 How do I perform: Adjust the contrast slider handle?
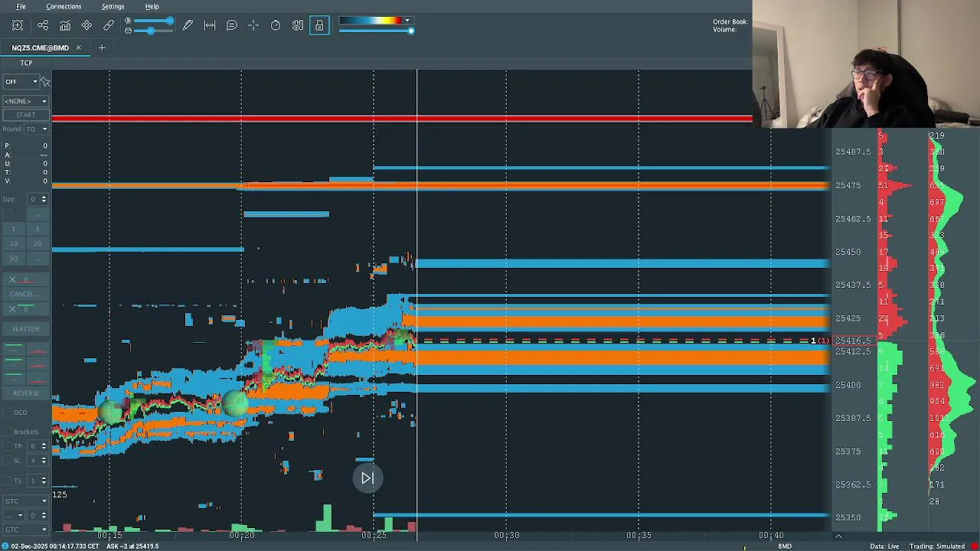tap(151, 31)
